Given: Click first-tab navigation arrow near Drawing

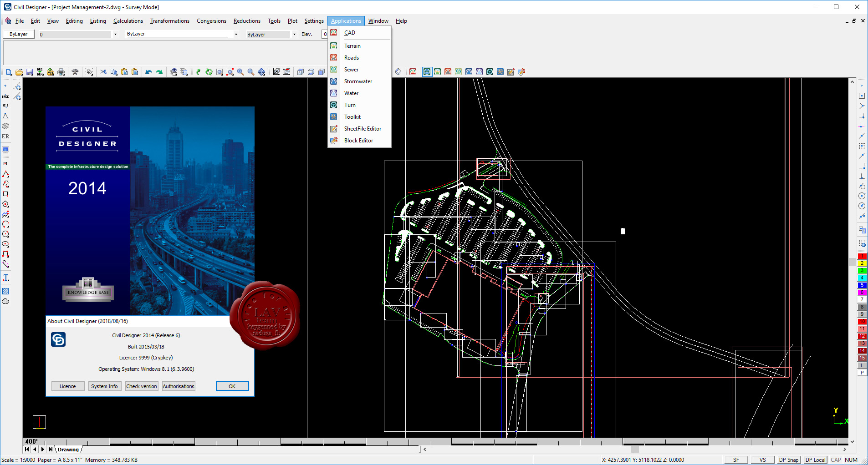Looking at the screenshot, I should [x=27, y=450].
